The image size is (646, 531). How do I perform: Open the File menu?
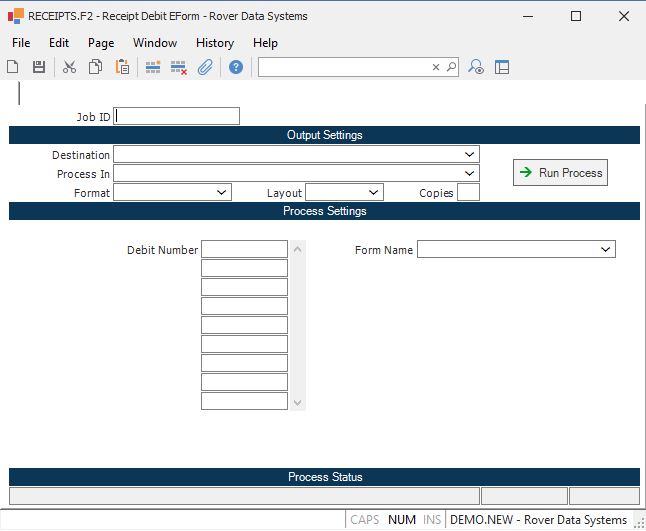click(21, 43)
